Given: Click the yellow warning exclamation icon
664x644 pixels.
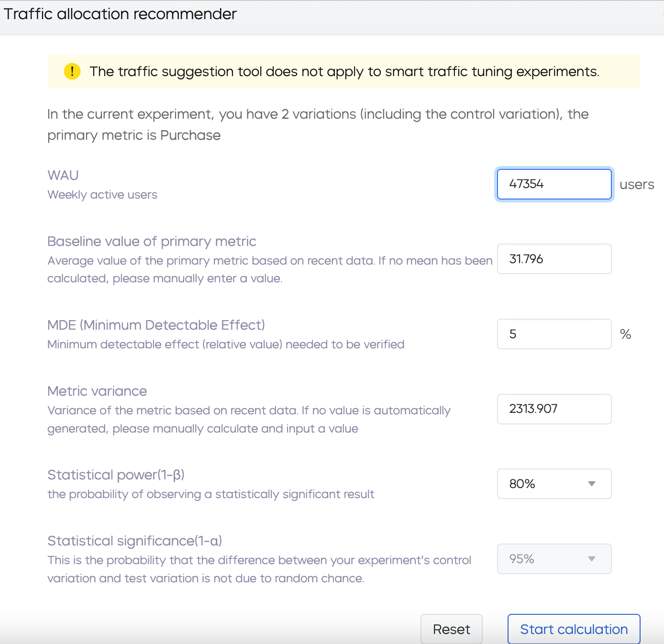Looking at the screenshot, I should pos(72,72).
